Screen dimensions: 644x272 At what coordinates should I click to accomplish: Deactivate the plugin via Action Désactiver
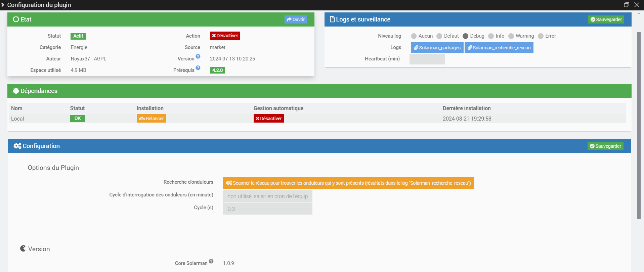click(x=225, y=36)
